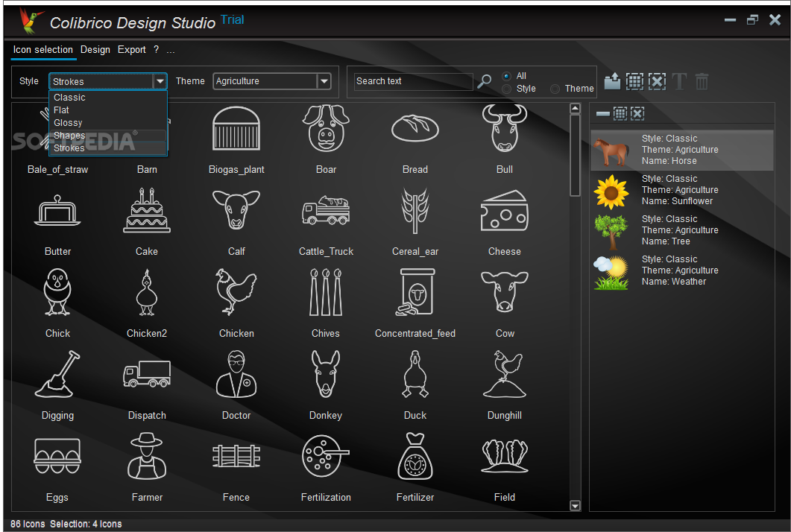The width and height of the screenshot is (791, 532).
Task: Select the Cow icon
Action: 505,293
